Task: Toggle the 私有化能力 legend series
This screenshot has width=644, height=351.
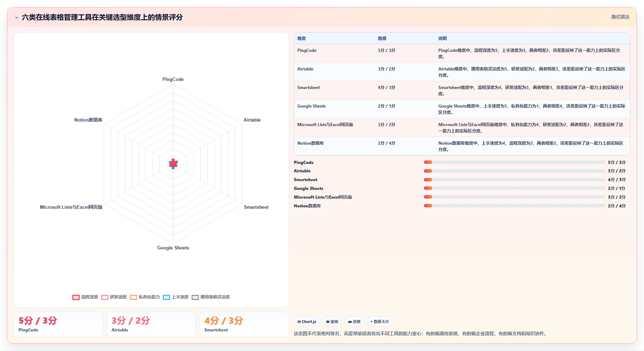Action: (145, 297)
